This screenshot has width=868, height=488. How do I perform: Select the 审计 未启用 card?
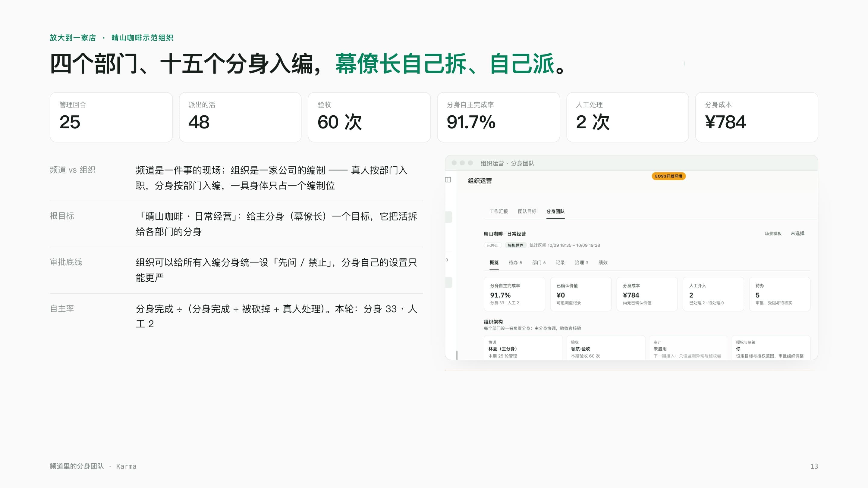(688, 348)
